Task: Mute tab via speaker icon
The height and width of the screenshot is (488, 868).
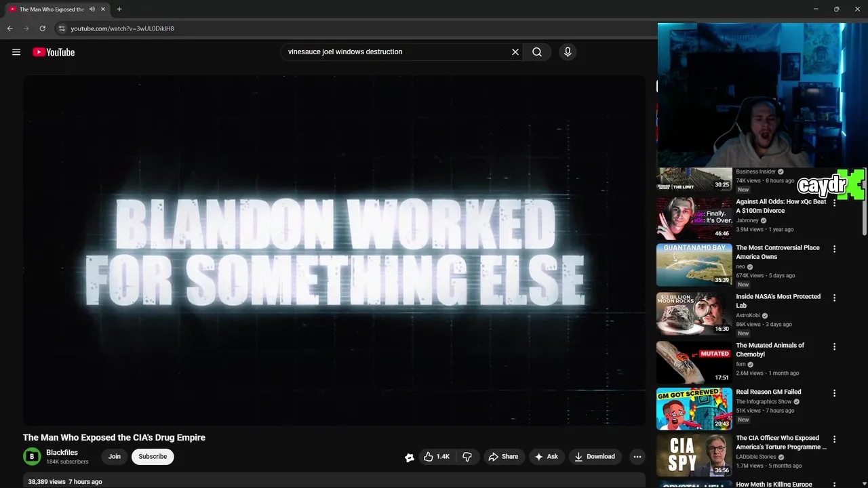Action: [92, 9]
